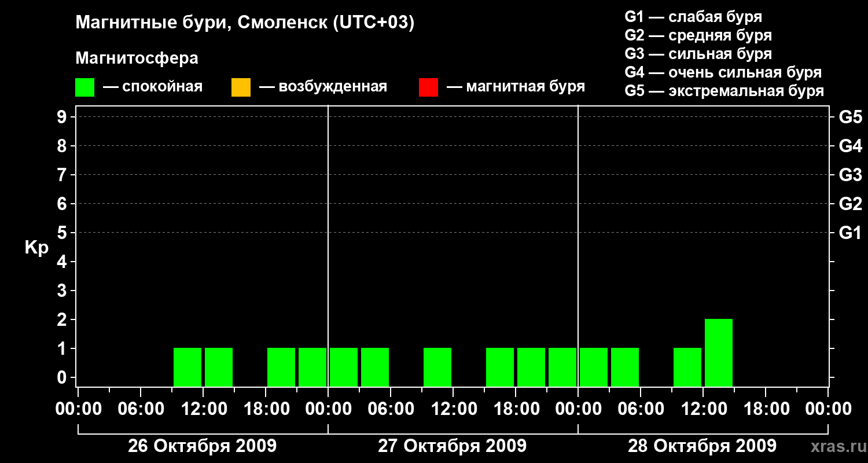Click the '12:00' time label above 27 Октября
The height and width of the screenshot is (463, 868).
coord(453,409)
